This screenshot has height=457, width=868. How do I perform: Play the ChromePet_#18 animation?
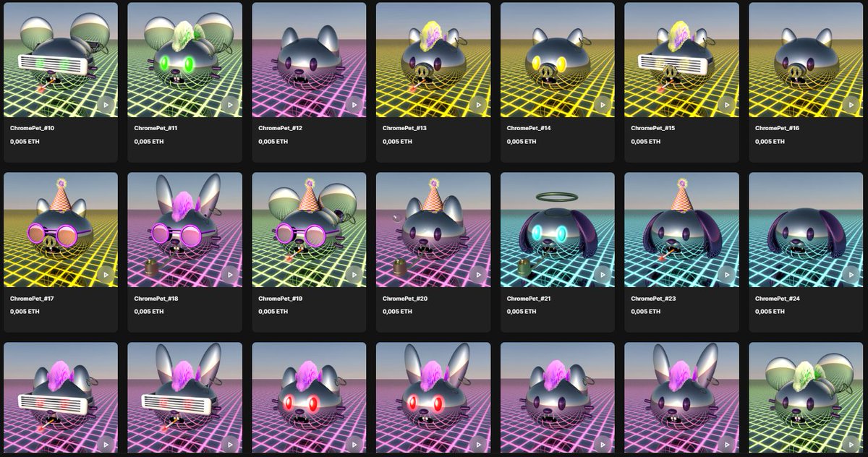[x=230, y=275]
